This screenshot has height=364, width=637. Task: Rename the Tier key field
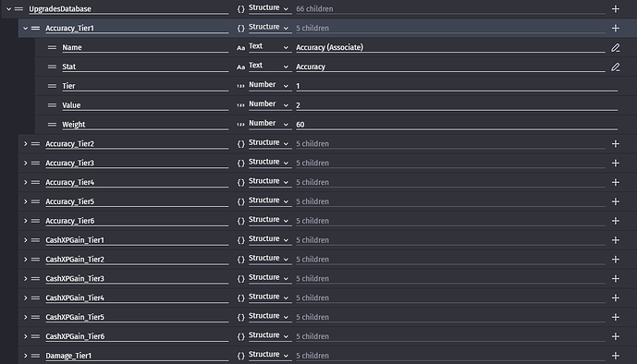coord(145,86)
